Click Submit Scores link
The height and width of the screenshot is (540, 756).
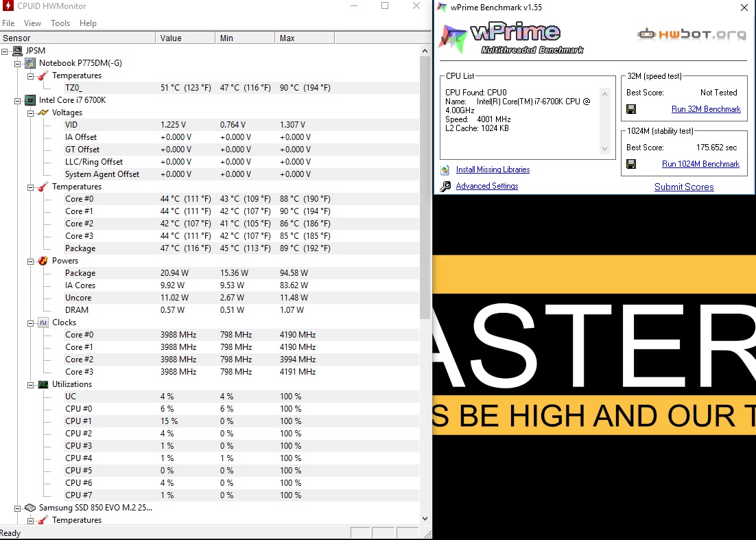click(x=684, y=187)
